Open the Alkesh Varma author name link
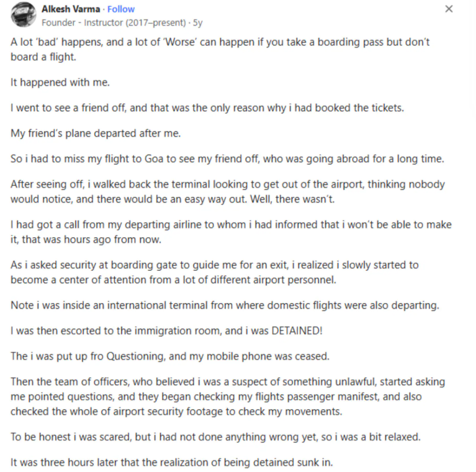Screen dimensions: 476x472 [x=71, y=9]
